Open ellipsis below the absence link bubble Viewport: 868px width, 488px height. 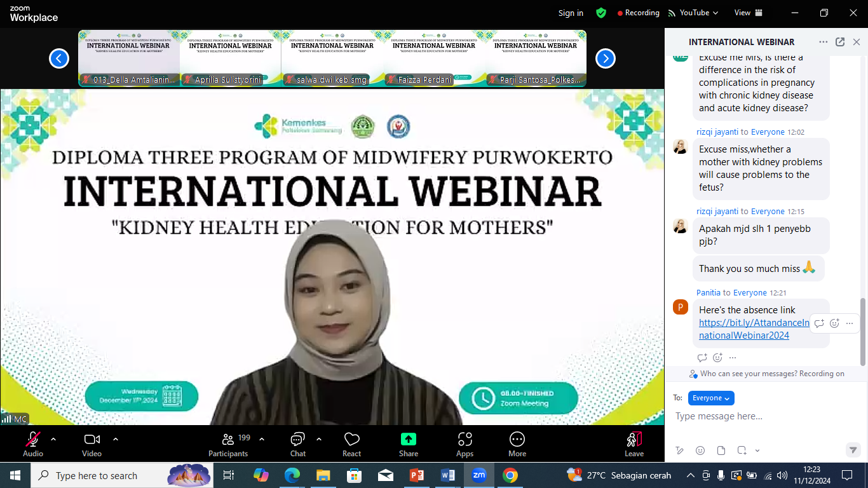[733, 358]
